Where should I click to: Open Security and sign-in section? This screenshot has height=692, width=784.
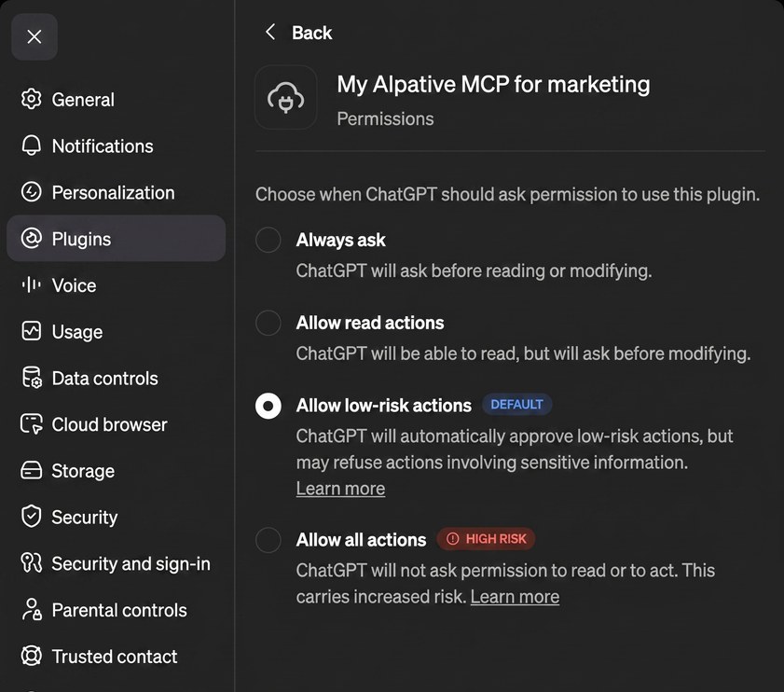(x=116, y=563)
